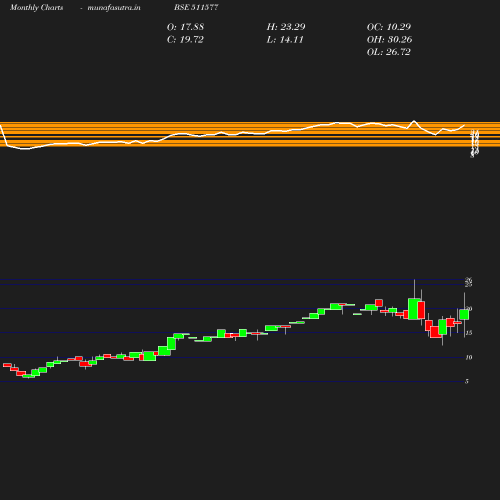Click the price axis label "15"
This screenshot has height=500, width=500.
(x=469, y=333)
